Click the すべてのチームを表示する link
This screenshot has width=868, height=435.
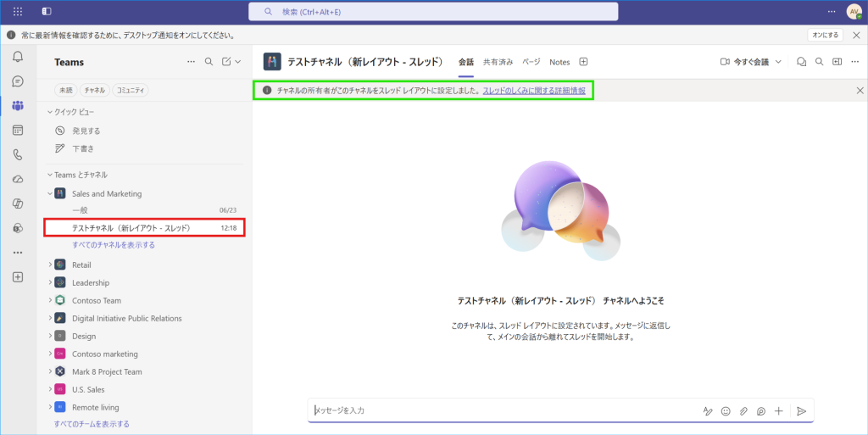point(92,424)
